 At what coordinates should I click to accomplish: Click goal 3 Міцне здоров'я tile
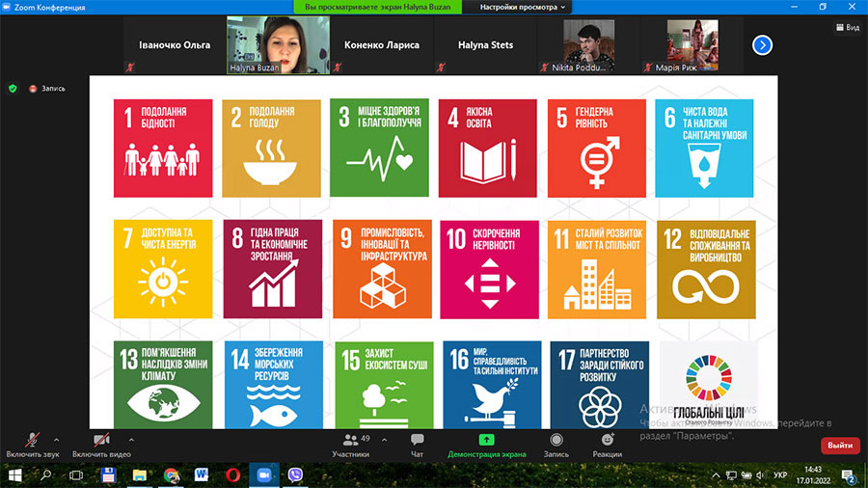point(379,148)
